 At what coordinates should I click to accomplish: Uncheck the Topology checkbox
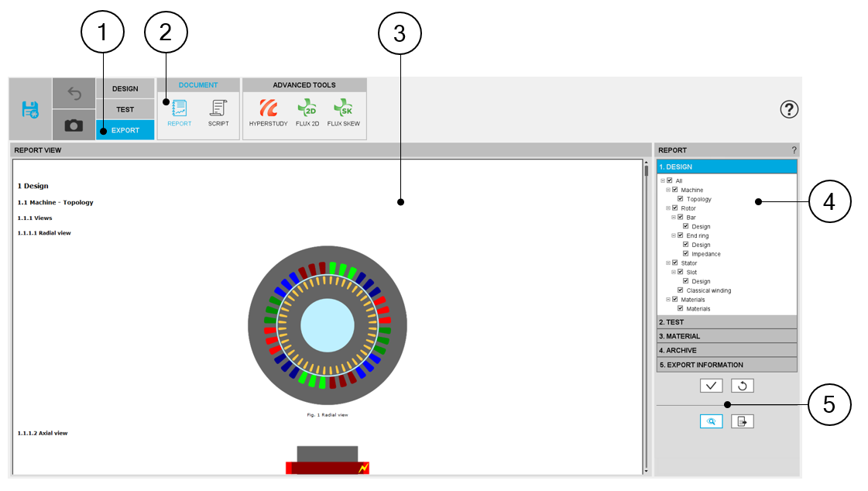[680, 199]
